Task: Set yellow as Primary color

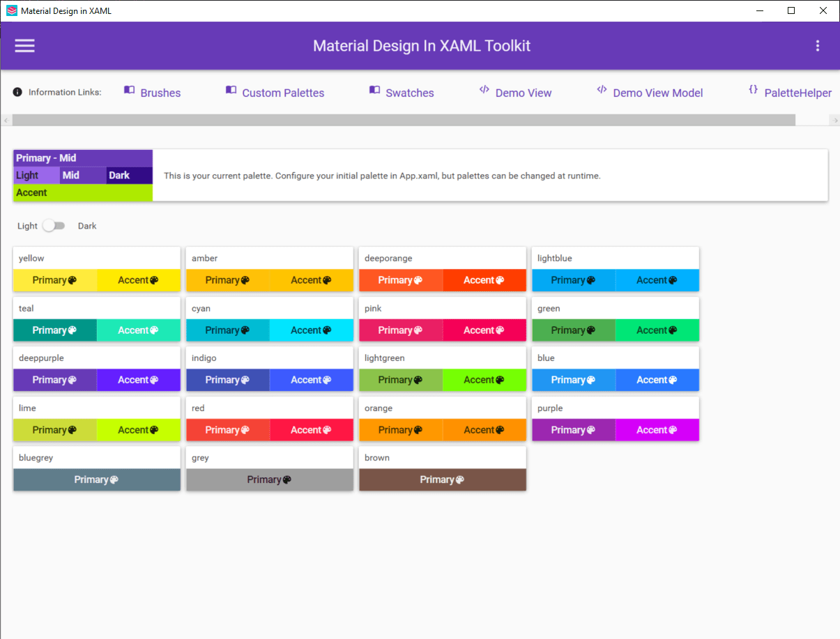Action: [x=55, y=280]
